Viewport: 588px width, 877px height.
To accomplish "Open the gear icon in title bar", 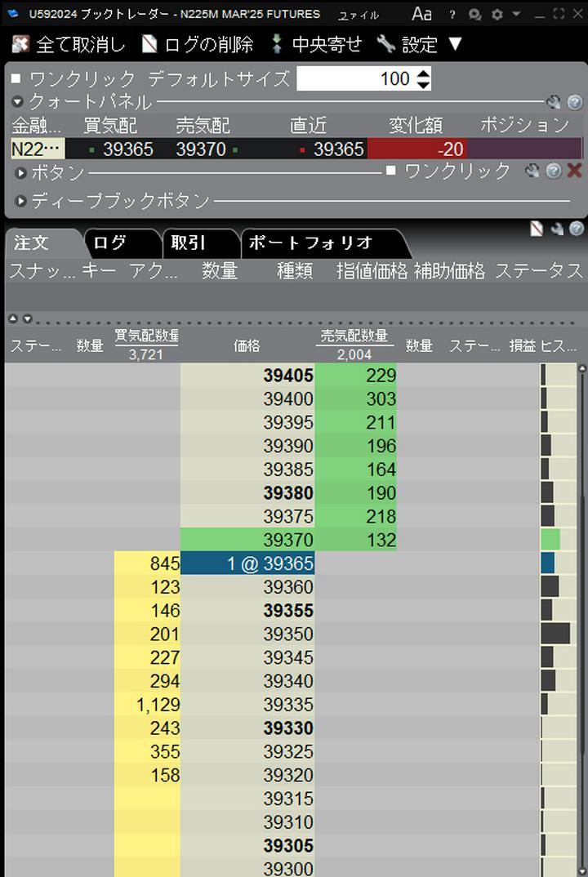I will tap(497, 15).
